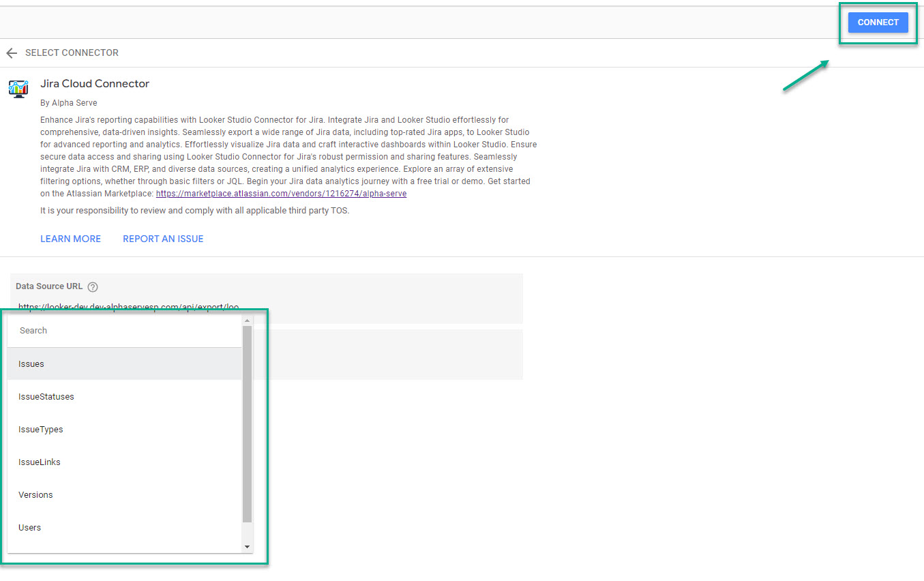Screen dimensions: 924x581
Task: Open the Atlassian Marketplace alpha-serve URL
Action: [x=281, y=194]
